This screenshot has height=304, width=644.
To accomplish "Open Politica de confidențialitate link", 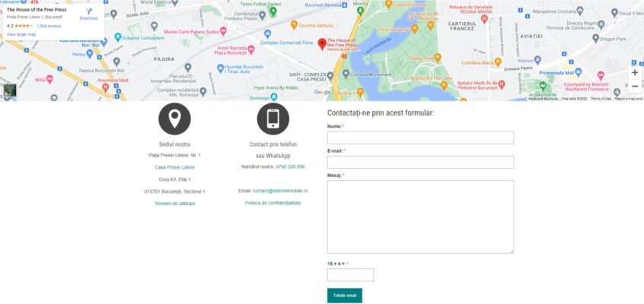I will tap(273, 203).
